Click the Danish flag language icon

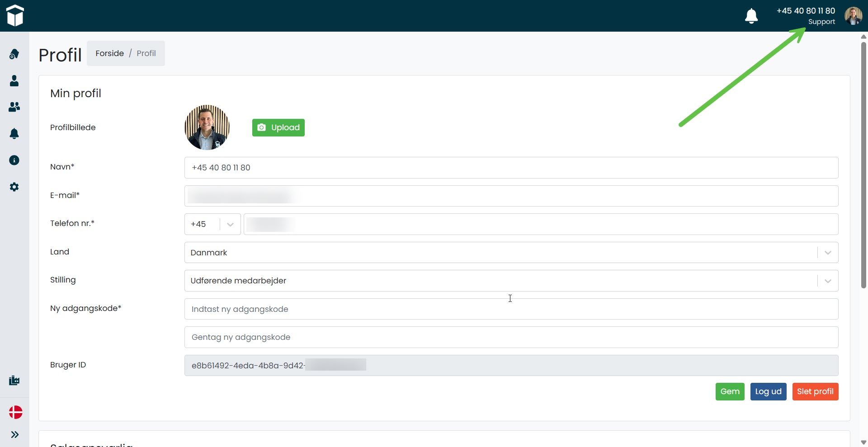15,412
